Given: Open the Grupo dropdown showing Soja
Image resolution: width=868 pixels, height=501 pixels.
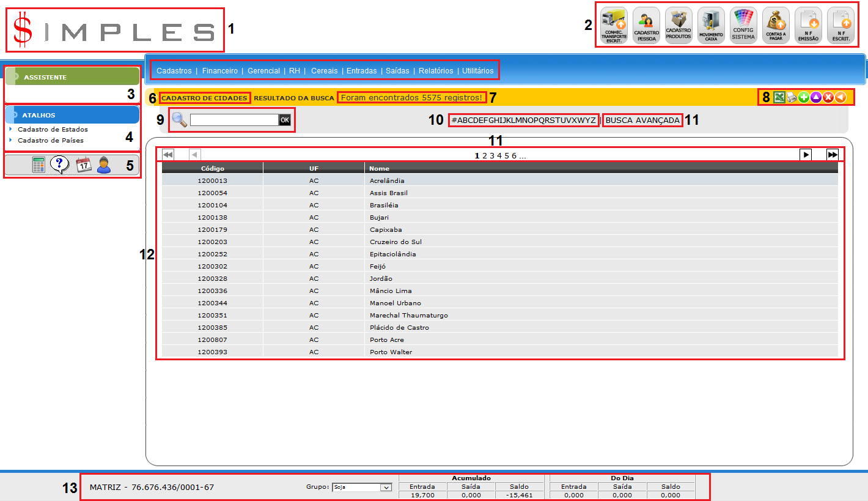Looking at the screenshot, I should 361,488.
